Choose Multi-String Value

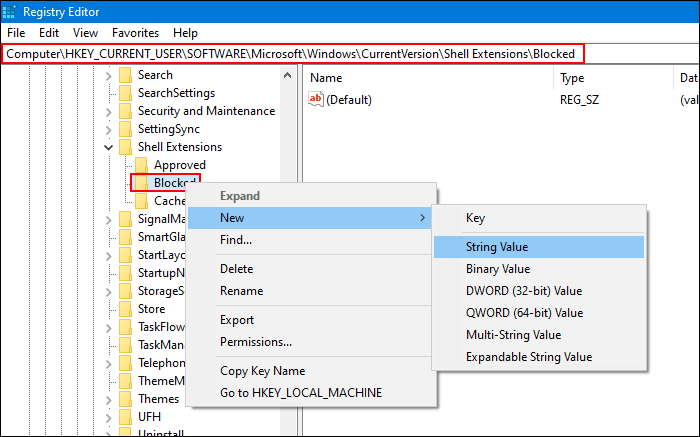pyautogui.click(x=539, y=335)
